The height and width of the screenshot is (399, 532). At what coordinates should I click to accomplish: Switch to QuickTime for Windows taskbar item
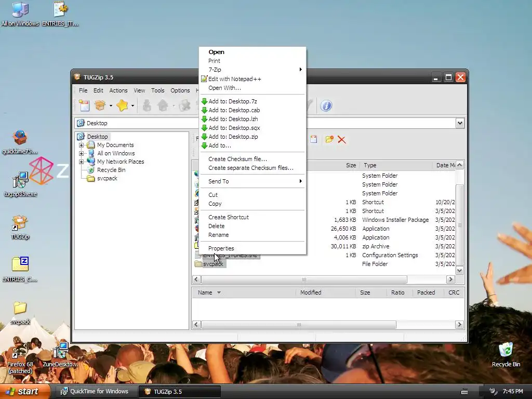pyautogui.click(x=95, y=392)
